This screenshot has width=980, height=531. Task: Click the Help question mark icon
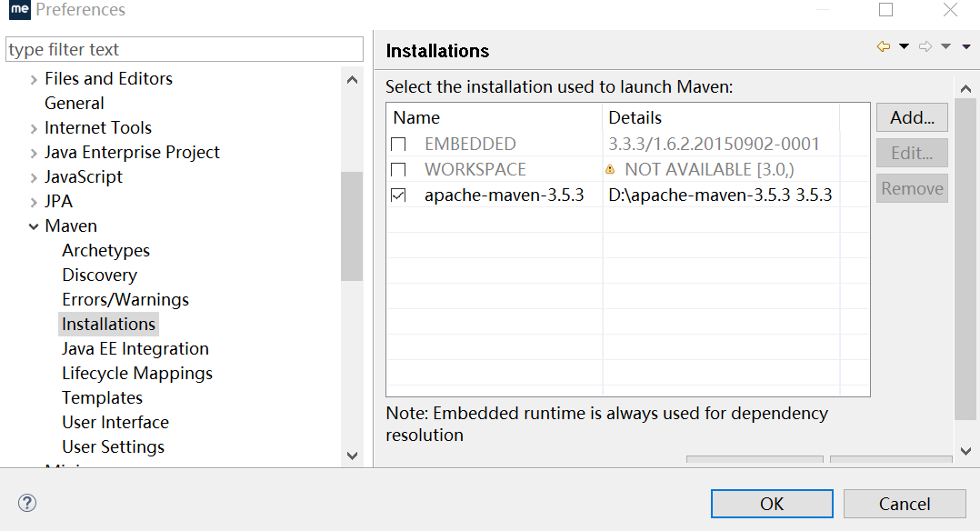tap(27, 503)
